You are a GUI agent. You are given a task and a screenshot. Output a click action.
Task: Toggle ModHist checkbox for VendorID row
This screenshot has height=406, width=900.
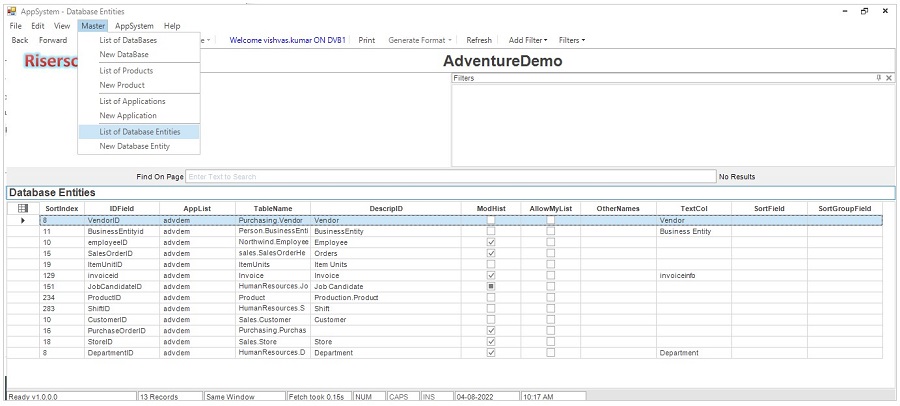[491, 220]
